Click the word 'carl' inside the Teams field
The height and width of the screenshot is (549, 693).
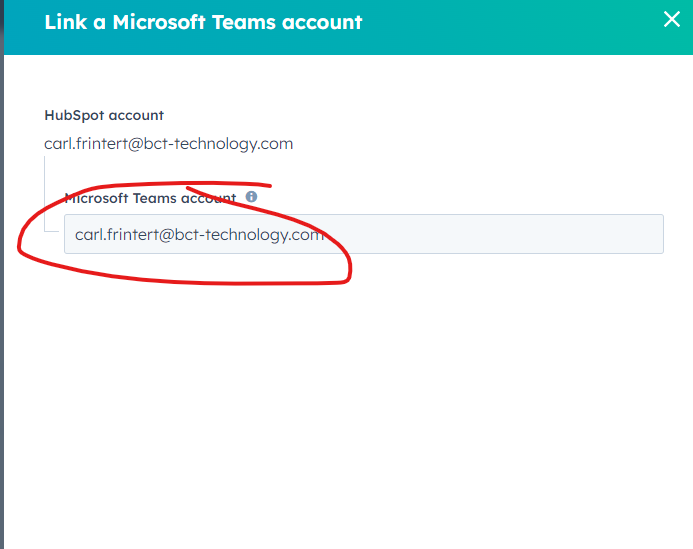coord(89,235)
